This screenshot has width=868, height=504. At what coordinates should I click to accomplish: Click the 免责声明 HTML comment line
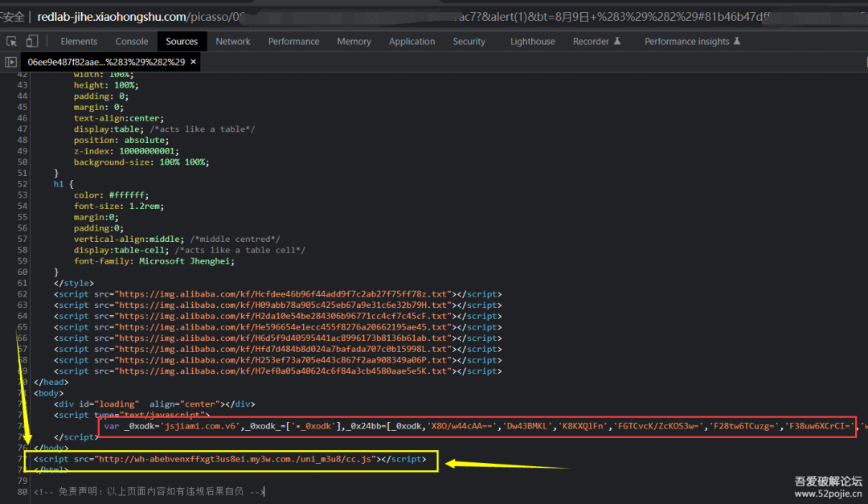[x=149, y=492]
